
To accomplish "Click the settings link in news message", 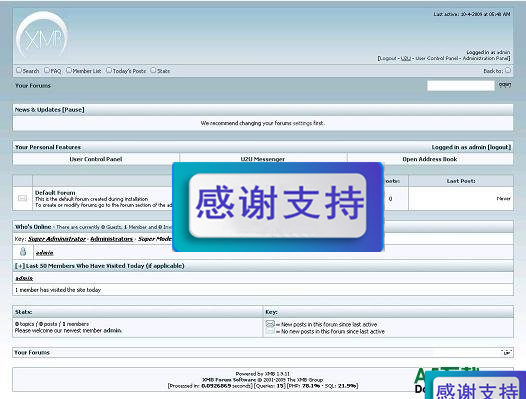I will (x=302, y=123).
